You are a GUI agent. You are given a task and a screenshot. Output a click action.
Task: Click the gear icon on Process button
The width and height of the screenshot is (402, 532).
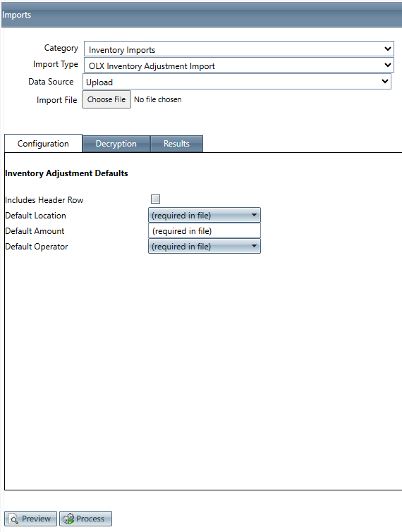click(68, 519)
